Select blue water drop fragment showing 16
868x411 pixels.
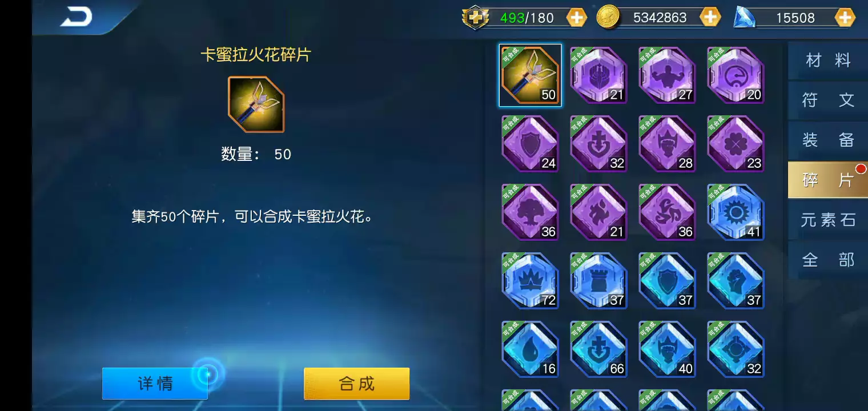[530, 349]
